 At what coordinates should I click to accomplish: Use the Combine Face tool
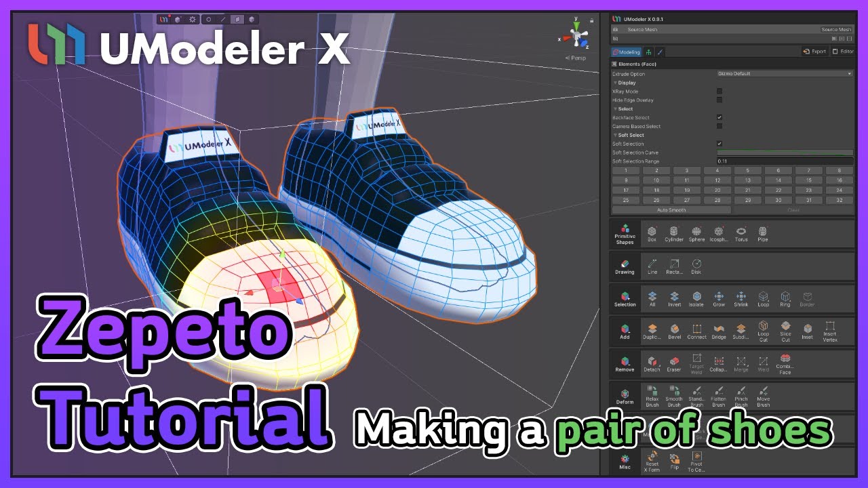785,363
